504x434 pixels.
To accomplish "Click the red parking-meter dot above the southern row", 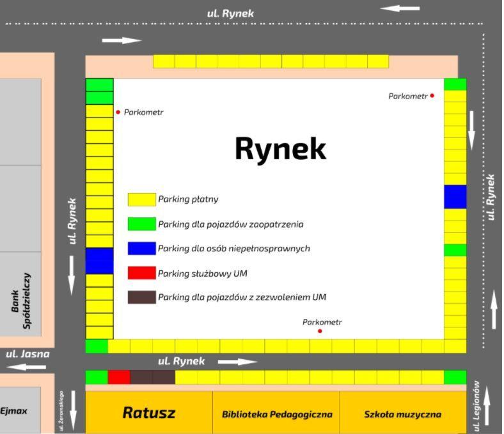I will point(320,331).
